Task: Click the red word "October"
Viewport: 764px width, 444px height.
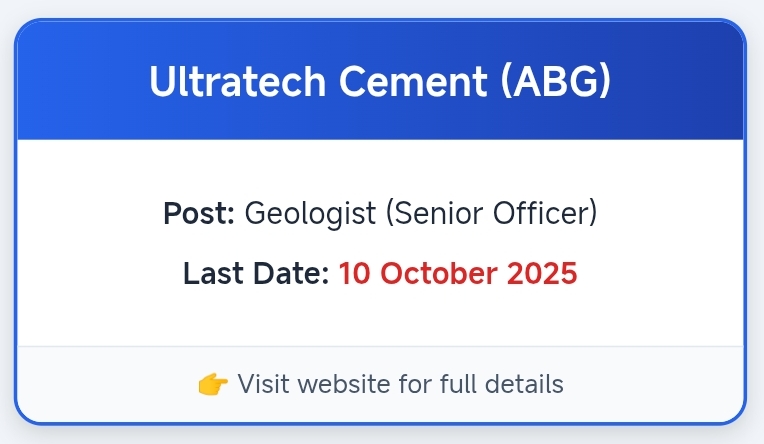Action: click(447, 273)
